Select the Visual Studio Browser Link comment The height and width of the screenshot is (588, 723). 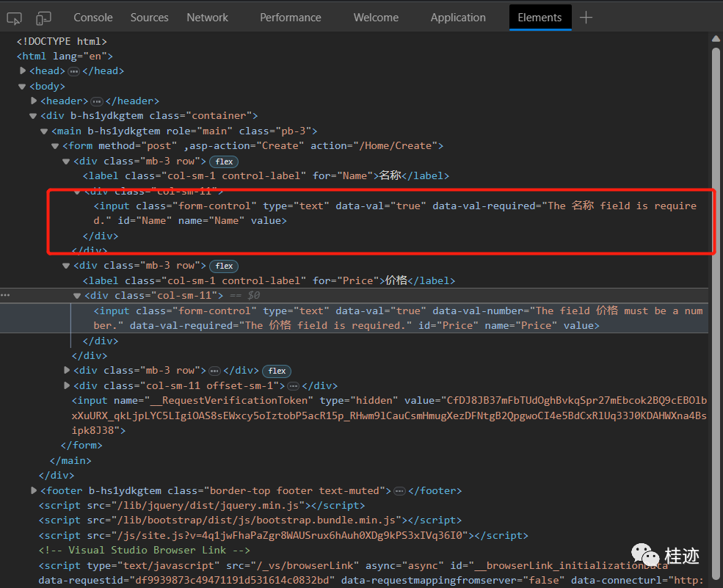point(145,550)
